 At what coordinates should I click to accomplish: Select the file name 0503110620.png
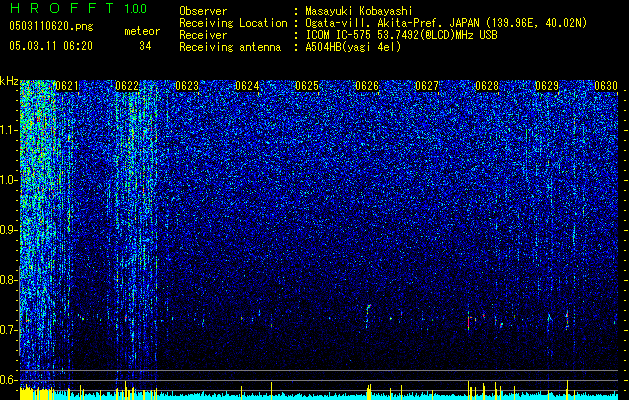pyautogui.click(x=51, y=26)
